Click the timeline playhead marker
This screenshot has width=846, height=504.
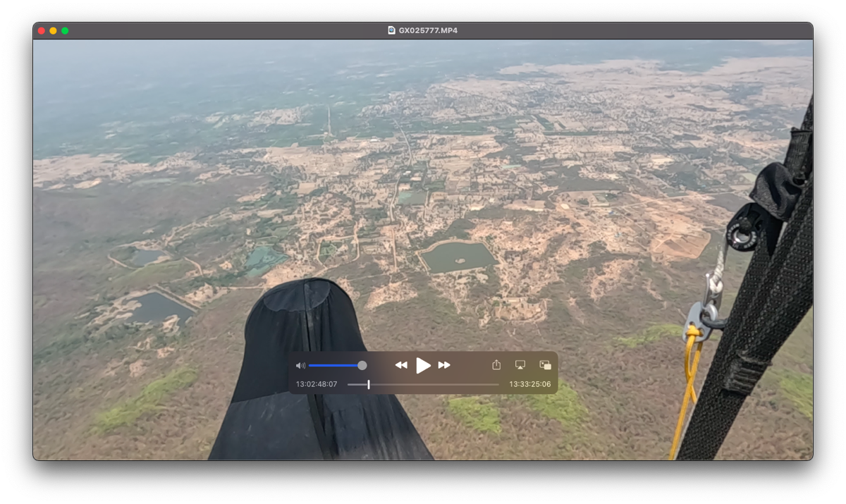369,384
